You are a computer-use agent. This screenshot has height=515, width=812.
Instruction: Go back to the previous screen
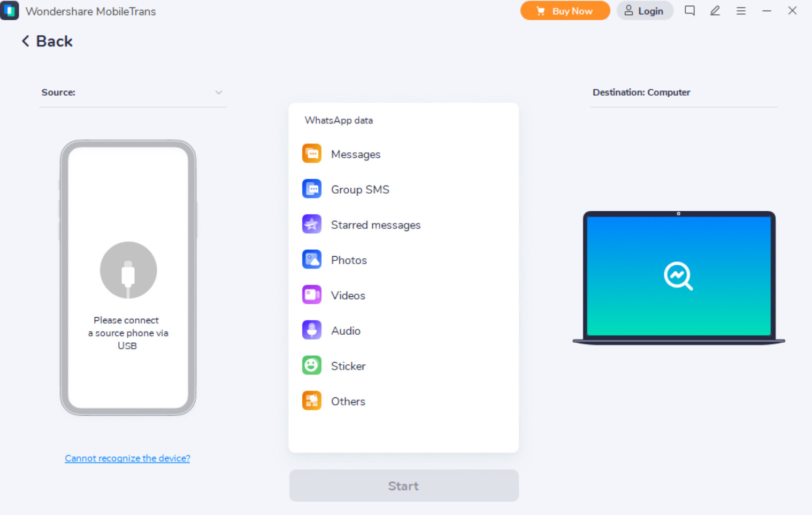tap(47, 41)
